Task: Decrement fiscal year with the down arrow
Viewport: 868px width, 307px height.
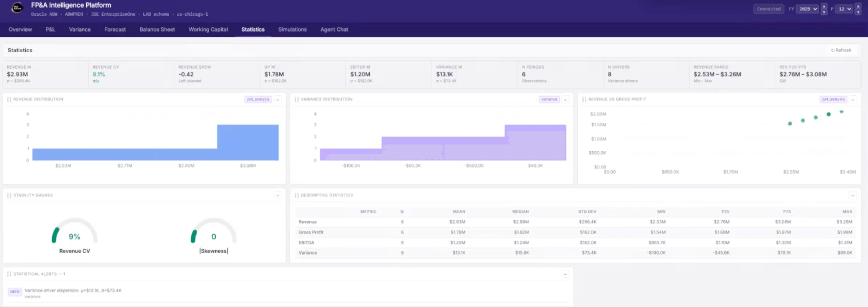Action: tap(824, 12)
